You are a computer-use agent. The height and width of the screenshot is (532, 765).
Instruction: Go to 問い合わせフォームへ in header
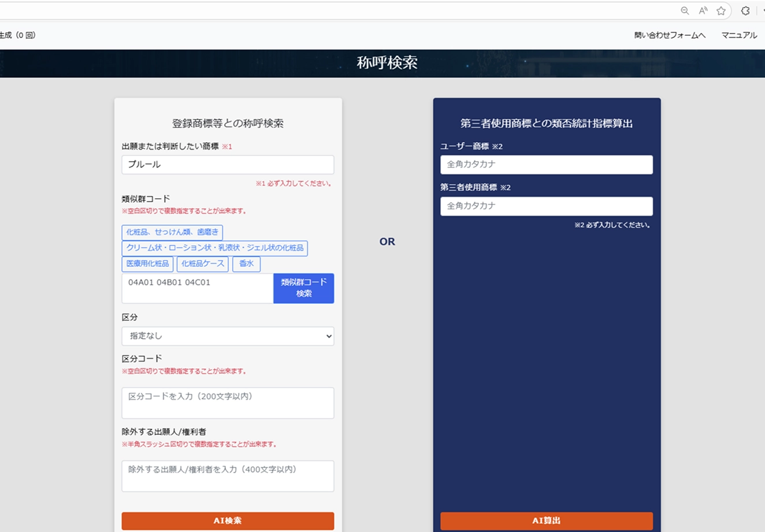(x=670, y=35)
